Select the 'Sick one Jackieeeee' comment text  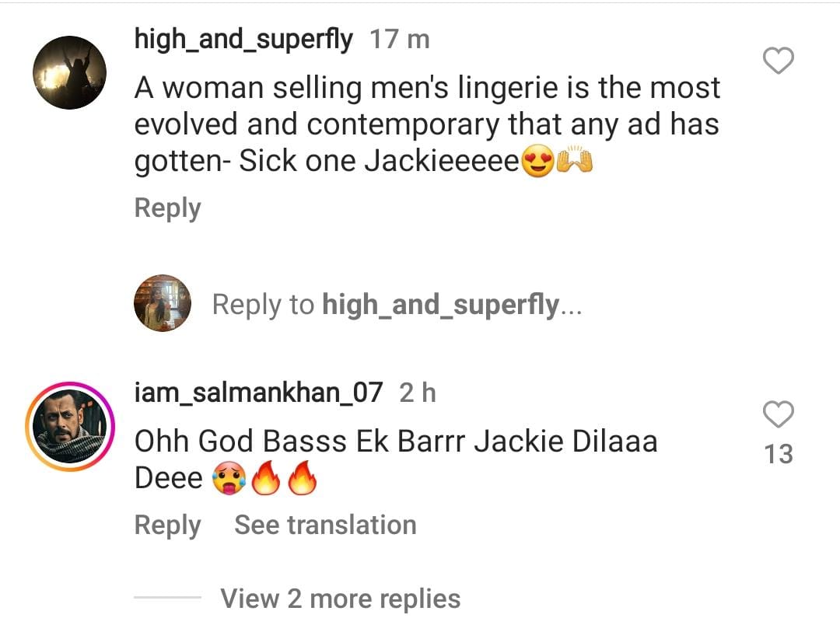tap(380, 161)
